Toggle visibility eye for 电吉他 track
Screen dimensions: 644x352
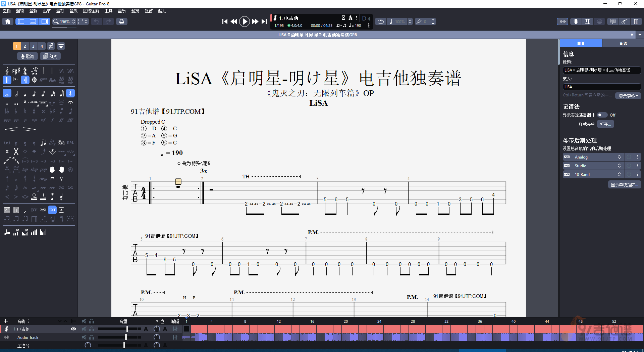pos(73,329)
